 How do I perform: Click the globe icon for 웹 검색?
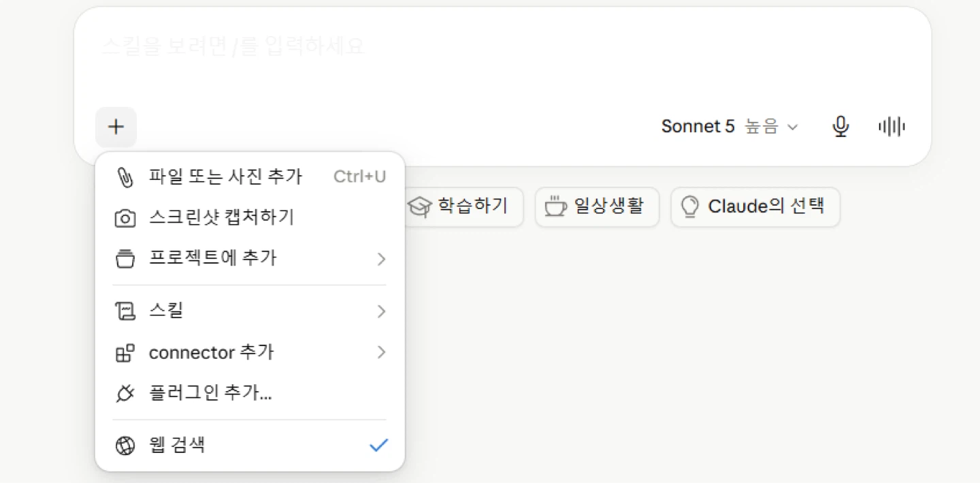[x=125, y=446]
